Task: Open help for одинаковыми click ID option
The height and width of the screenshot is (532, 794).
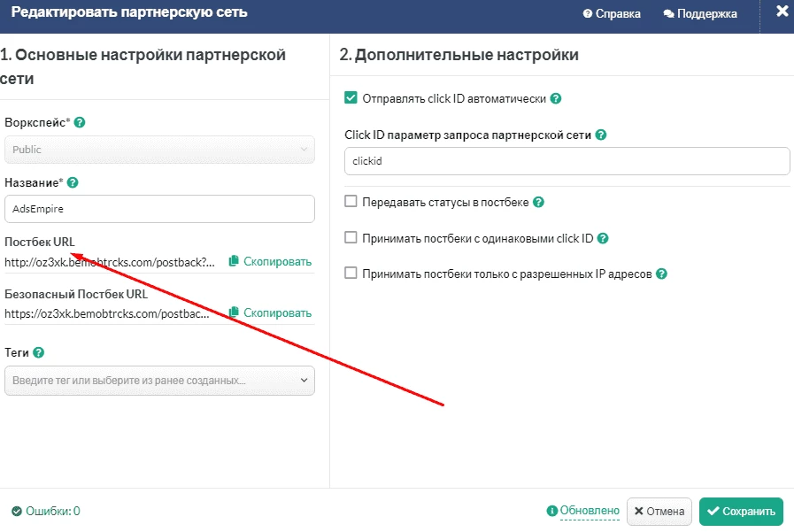Action: [603, 238]
